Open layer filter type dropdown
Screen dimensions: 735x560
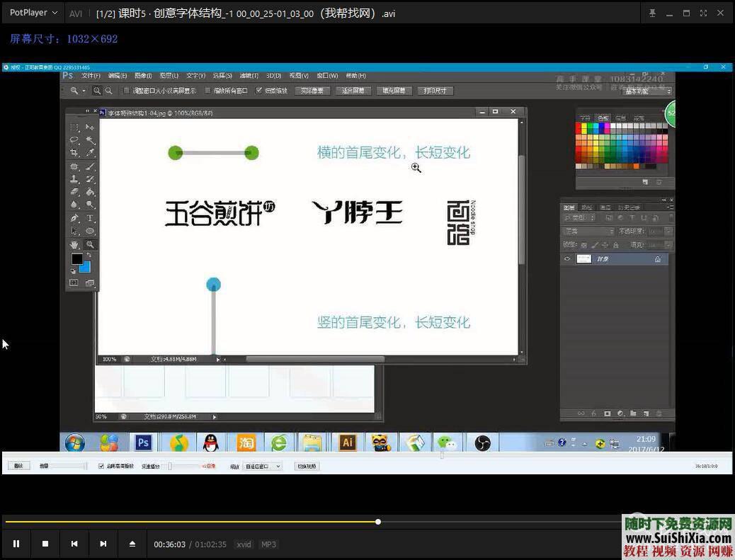coord(580,218)
